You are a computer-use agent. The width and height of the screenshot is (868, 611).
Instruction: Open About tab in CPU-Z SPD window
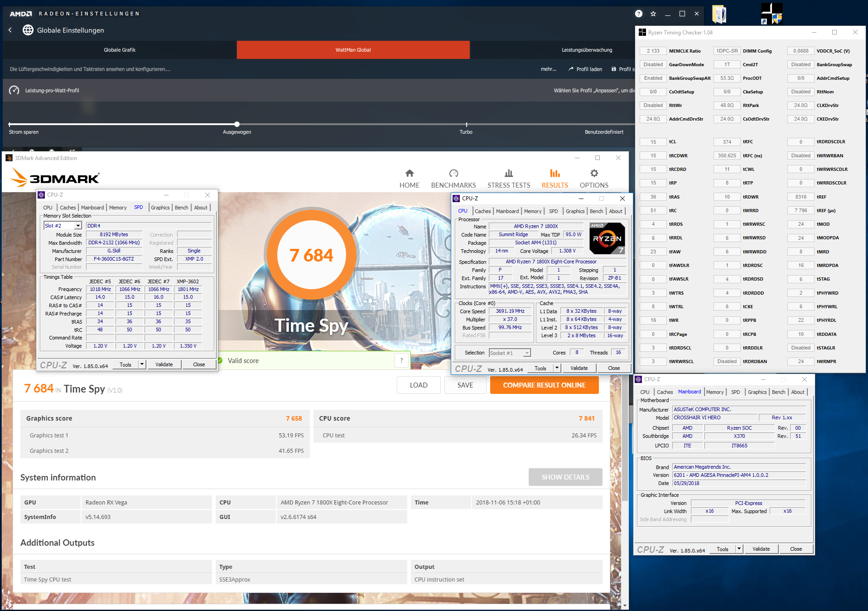201,208
